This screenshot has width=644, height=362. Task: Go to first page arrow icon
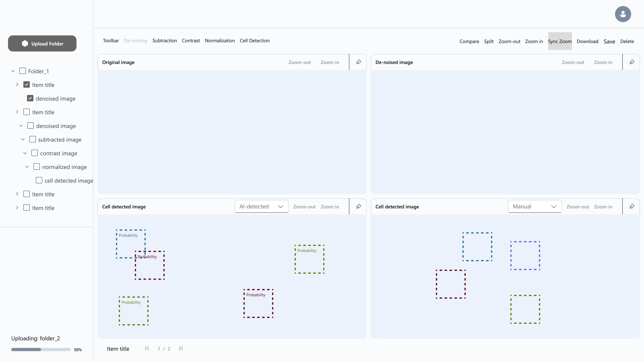tap(147, 348)
